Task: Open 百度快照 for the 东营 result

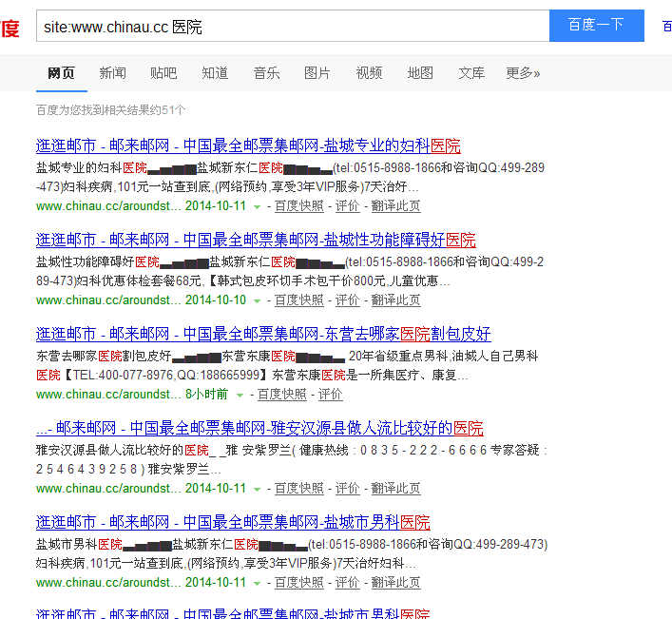Action: 282,395
